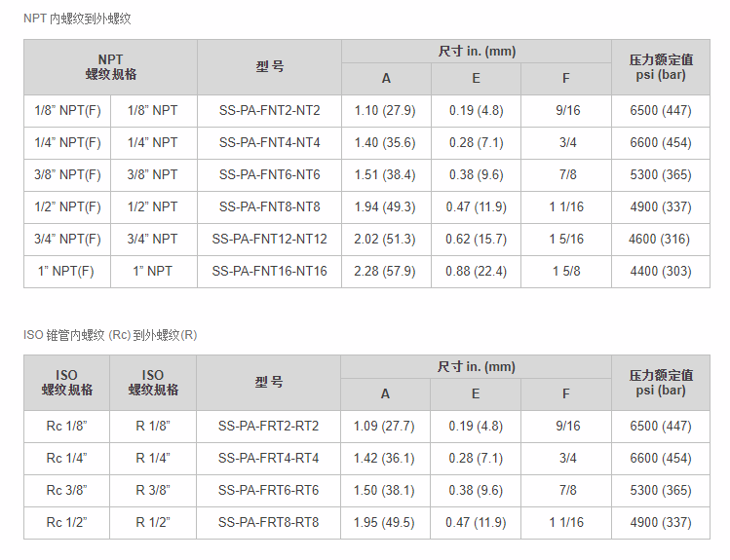Click the 压力额定值 header in the ISO table

pos(660,383)
